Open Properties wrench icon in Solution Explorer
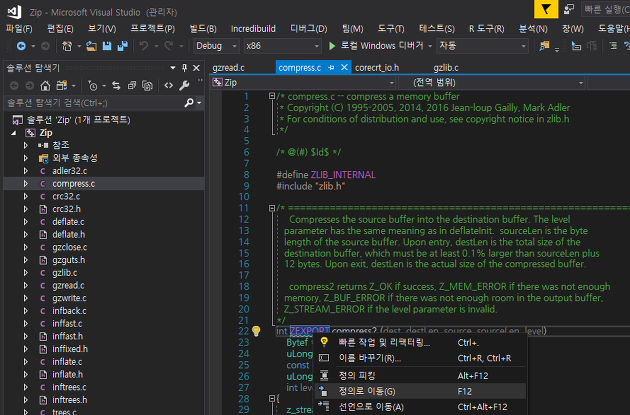This screenshot has height=415, width=630. [x=184, y=86]
